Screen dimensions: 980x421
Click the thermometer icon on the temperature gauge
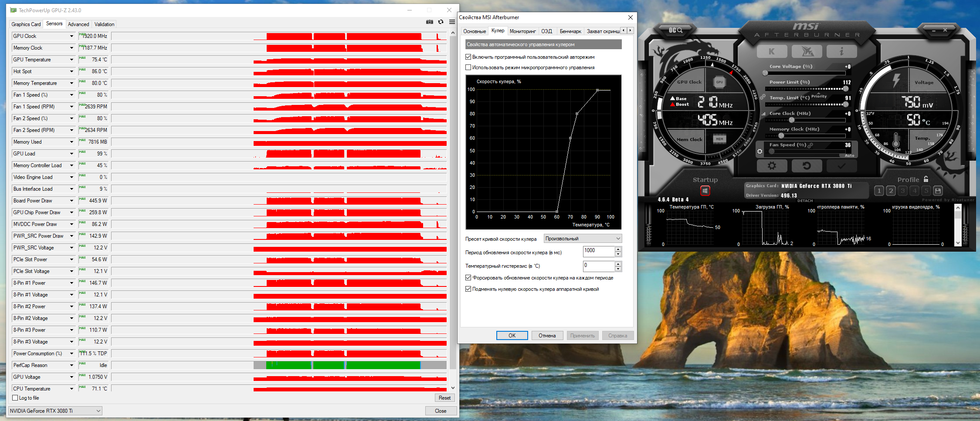tap(896, 140)
